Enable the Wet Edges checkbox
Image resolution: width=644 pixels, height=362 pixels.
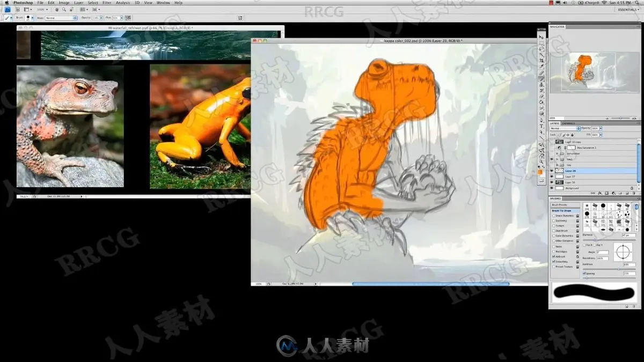(554, 251)
